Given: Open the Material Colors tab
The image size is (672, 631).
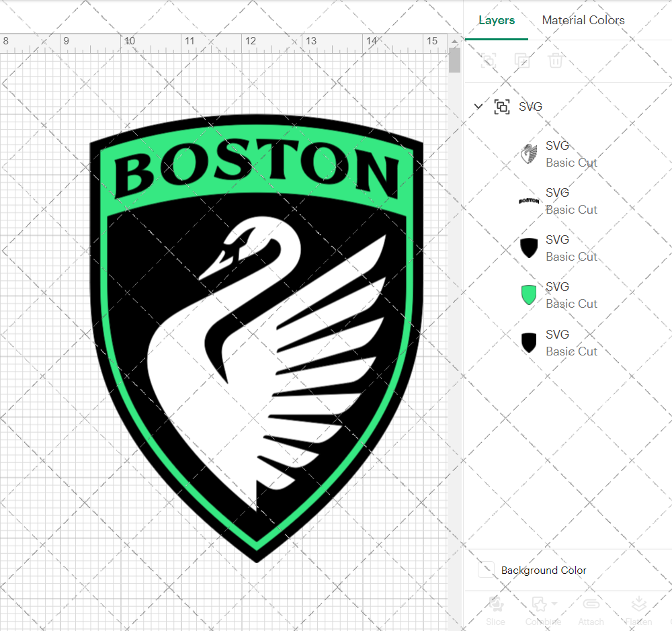Looking at the screenshot, I should 583,20.
